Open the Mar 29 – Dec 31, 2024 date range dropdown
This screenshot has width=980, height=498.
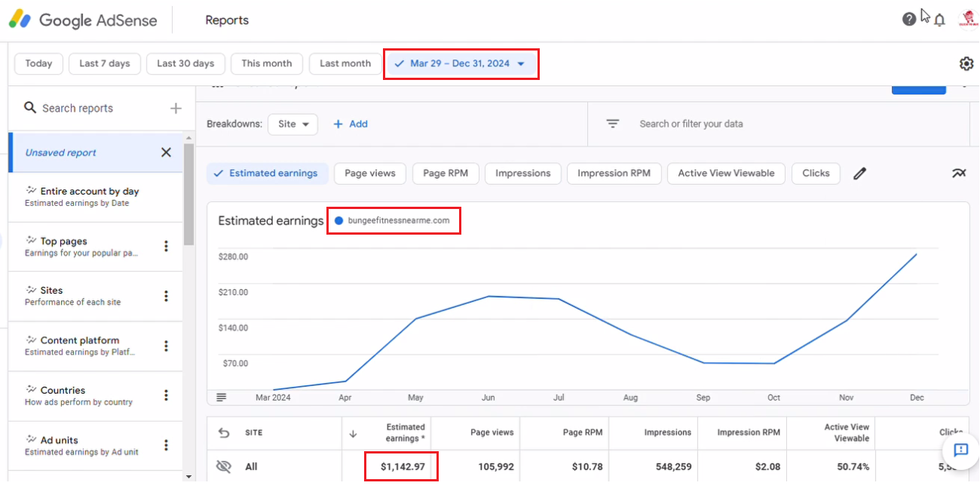[461, 63]
